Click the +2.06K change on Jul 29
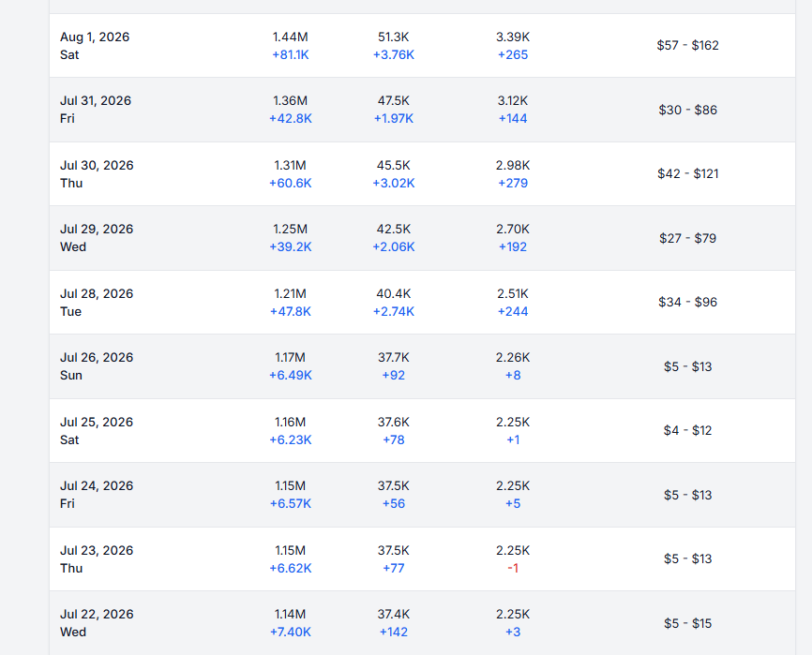 click(394, 246)
